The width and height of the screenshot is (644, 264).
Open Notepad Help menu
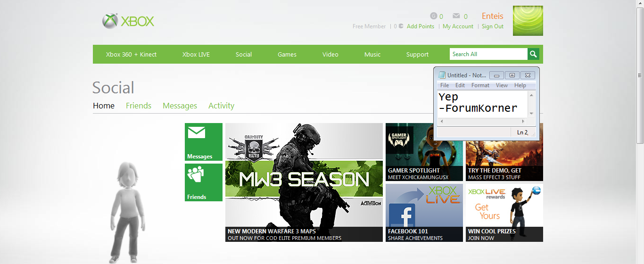(x=520, y=85)
